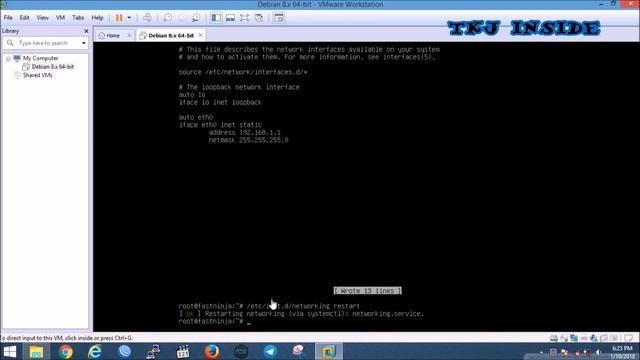Click the message log status bar icon
This screenshot has width=640, height=360.
pos(629,338)
